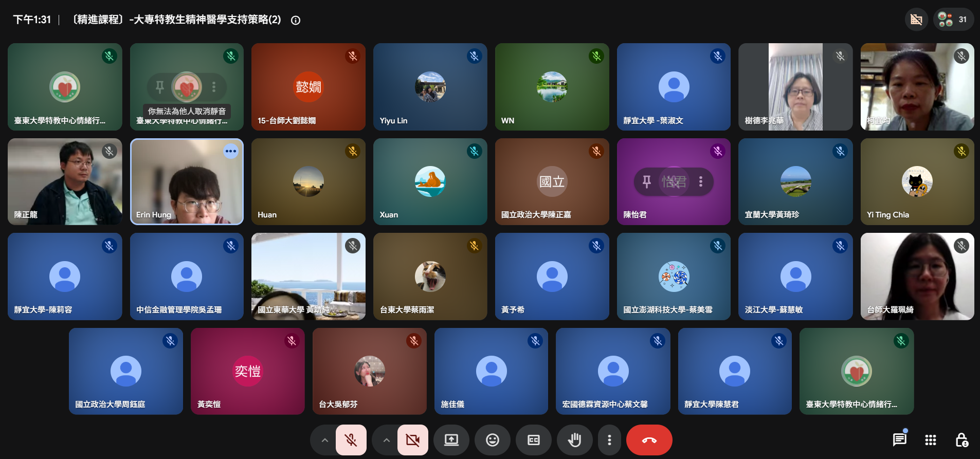Click the three-dot indicator on Erin Hung's tile
Viewport: 980px width, 459px height.
pyautogui.click(x=231, y=151)
